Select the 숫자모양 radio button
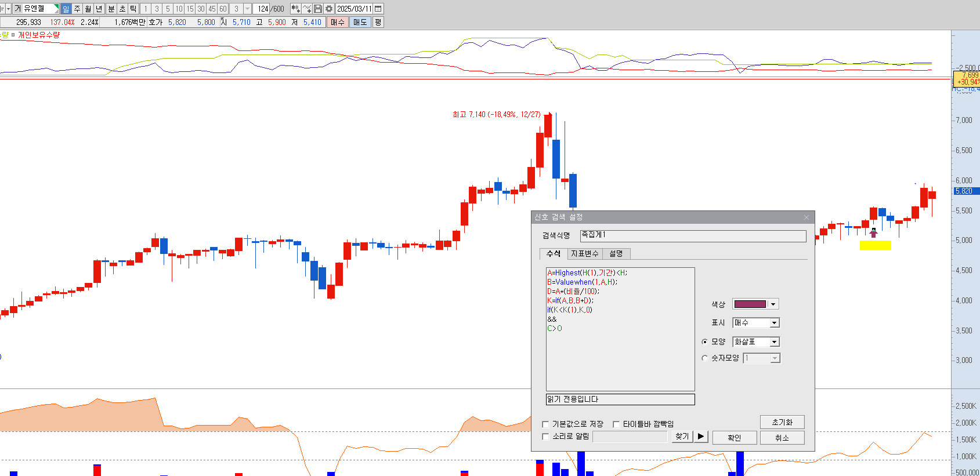Viewport: 980px width, 476px height. tap(705, 358)
